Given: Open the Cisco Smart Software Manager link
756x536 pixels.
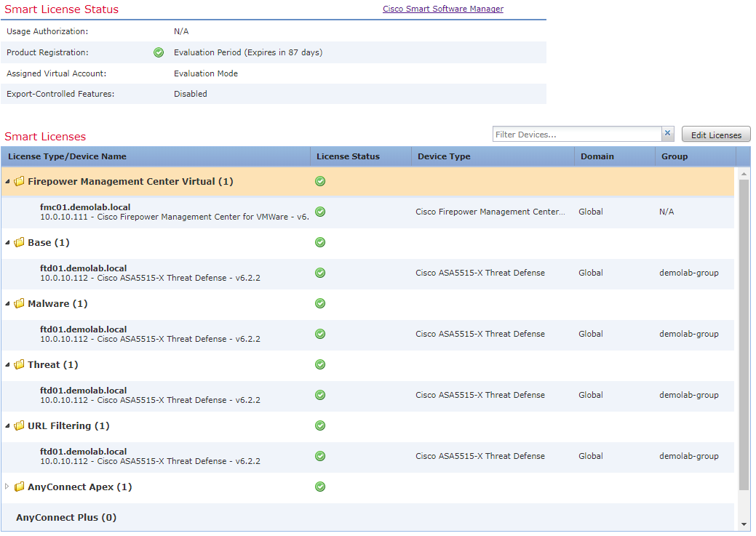Looking at the screenshot, I should click(x=443, y=9).
